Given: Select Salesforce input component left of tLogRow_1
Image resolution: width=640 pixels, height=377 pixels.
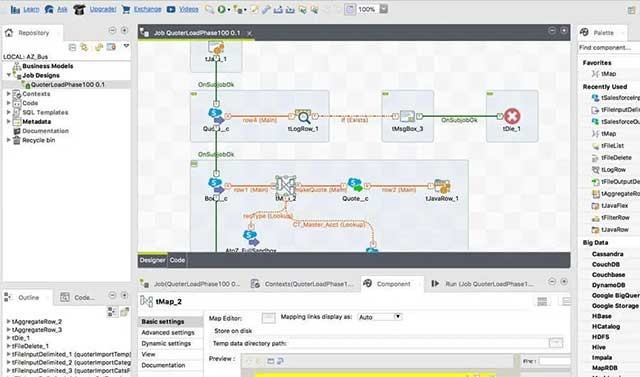Looking at the screenshot, I should coord(216,116).
